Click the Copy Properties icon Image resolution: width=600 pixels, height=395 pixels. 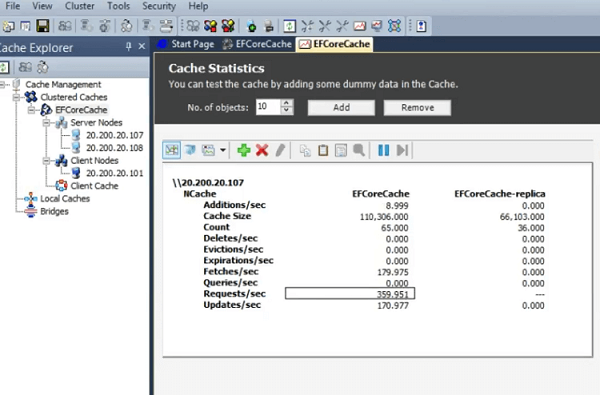[305, 150]
